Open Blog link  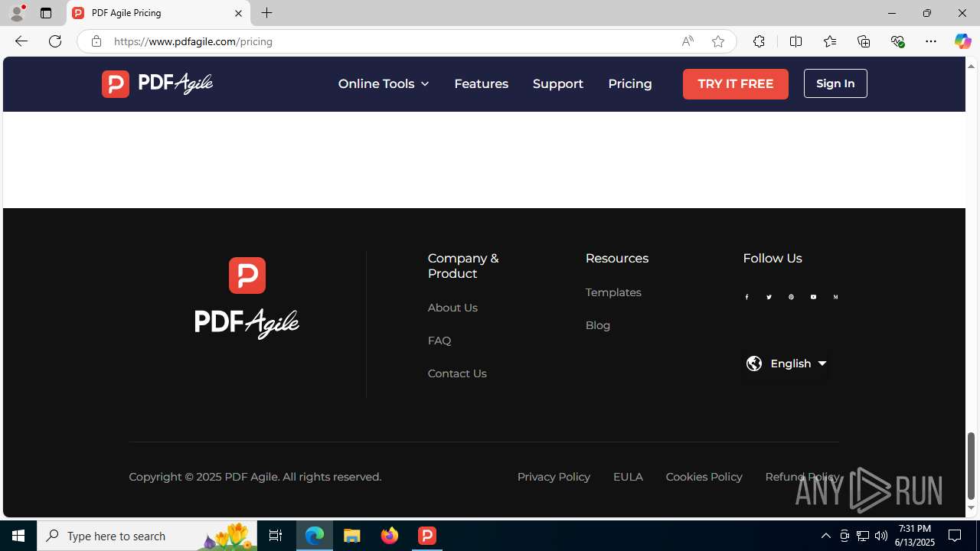[598, 325]
